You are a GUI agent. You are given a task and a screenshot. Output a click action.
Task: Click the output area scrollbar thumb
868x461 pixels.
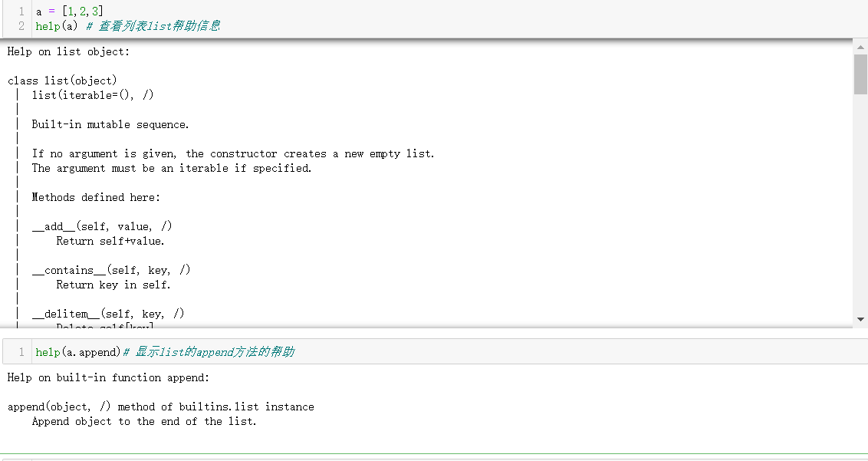[860, 74]
